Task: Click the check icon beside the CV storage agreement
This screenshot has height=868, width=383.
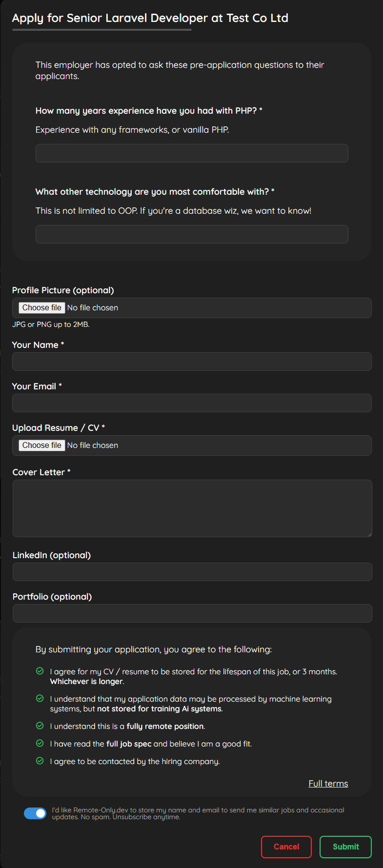Action: pos(40,671)
